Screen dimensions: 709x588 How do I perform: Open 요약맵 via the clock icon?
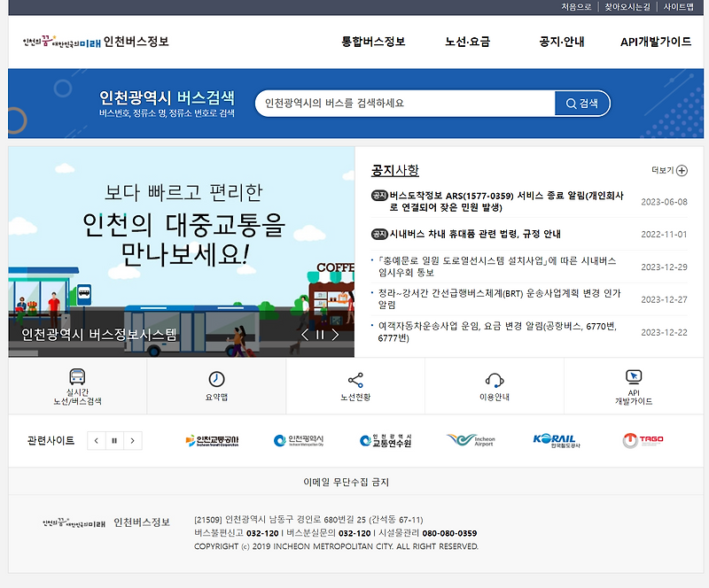click(215, 379)
